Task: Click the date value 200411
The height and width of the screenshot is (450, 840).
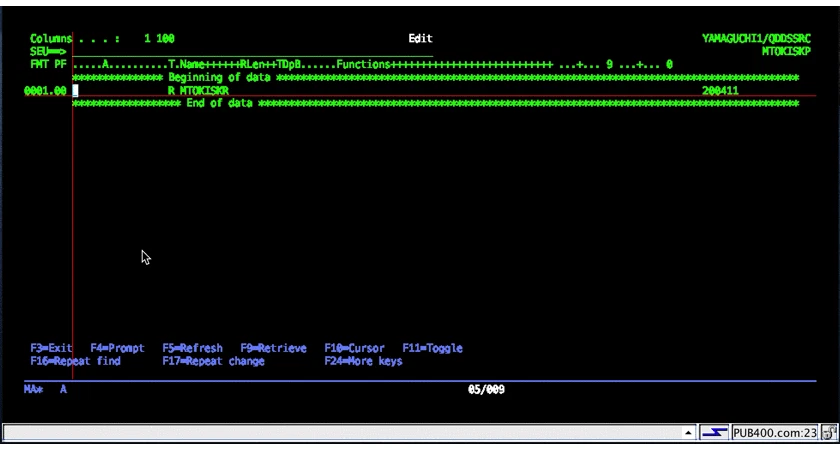Action: point(720,91)
